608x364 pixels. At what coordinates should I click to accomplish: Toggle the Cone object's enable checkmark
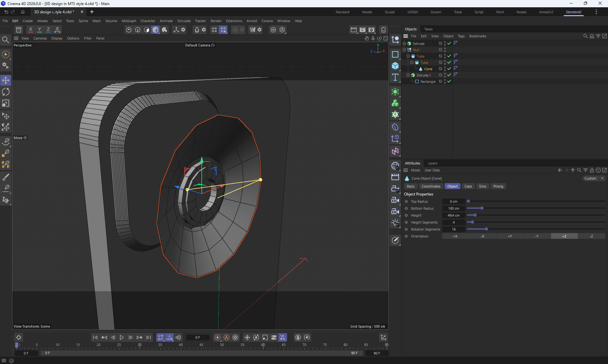(x=449, y=69)
